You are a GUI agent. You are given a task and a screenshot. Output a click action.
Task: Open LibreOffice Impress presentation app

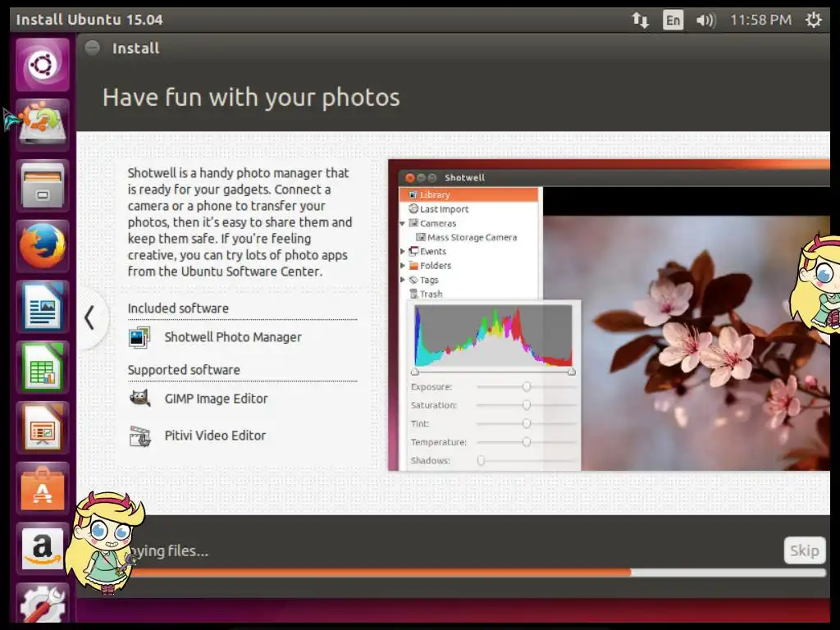[x=43, y=427]
